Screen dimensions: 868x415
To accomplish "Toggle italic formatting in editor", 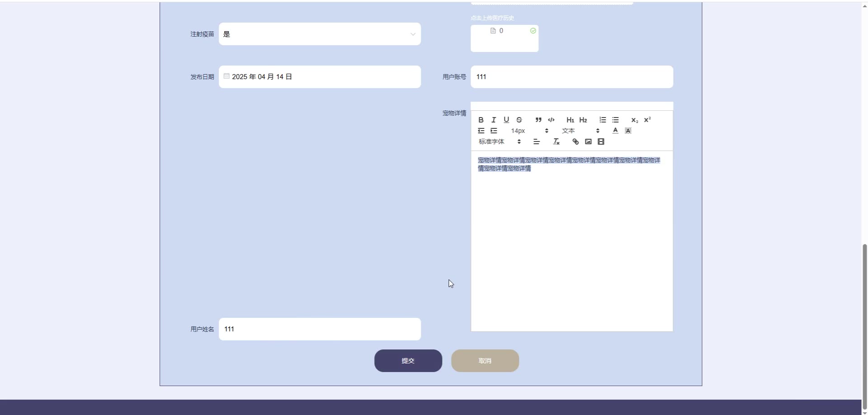I will 494,120.
